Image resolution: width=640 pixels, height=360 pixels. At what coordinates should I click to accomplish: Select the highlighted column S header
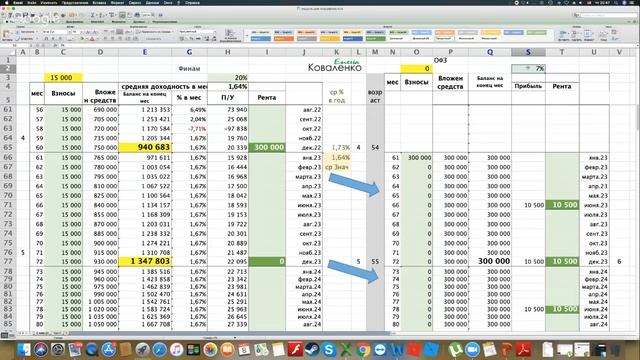click(528, 52)
